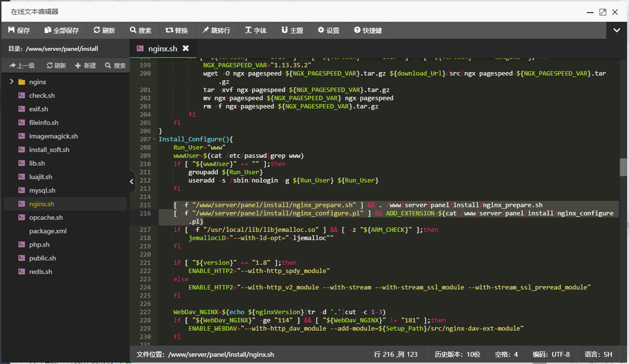Open the 字体 font settings
This screenshot has width=629, height=364.
pyautogui.click(x=256, y=30)
